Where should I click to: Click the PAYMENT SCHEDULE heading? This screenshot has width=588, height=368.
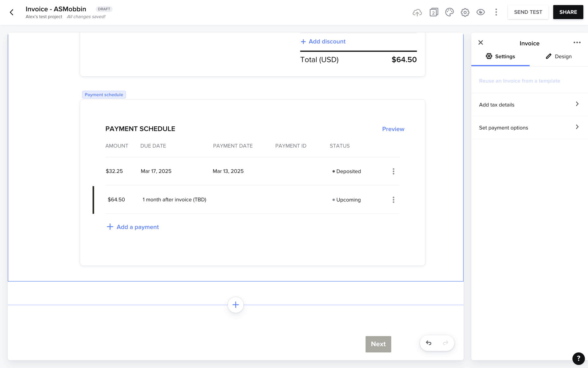click(x=140, y=129)
